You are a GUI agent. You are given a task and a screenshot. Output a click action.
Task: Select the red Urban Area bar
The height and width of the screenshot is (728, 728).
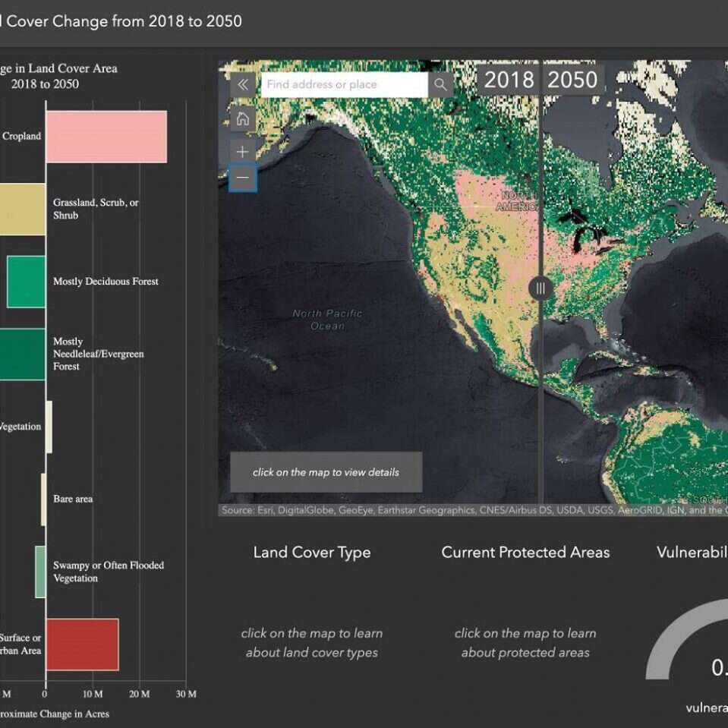point(82,644)
